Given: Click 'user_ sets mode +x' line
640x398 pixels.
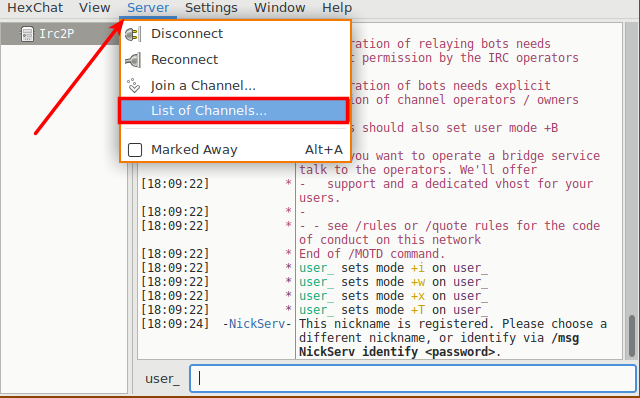Looking at the screenshot, I should pos(393,296).
